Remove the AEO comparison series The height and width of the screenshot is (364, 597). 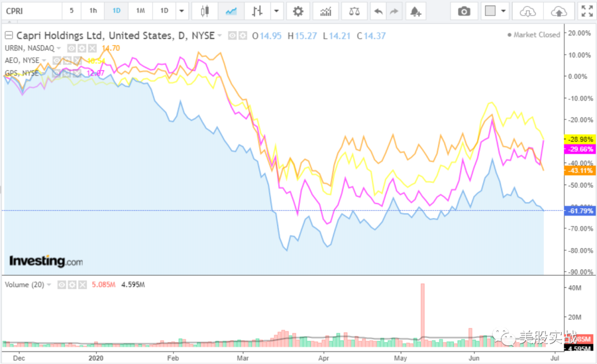click(78, 60)
